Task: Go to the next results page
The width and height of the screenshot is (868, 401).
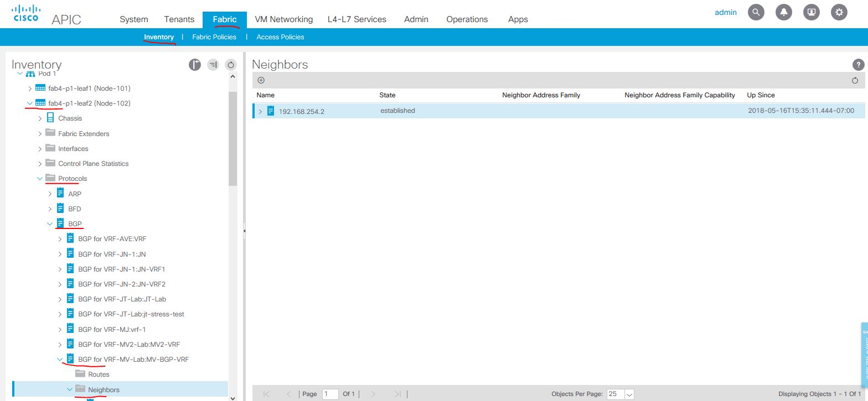Action: (373, 394)
